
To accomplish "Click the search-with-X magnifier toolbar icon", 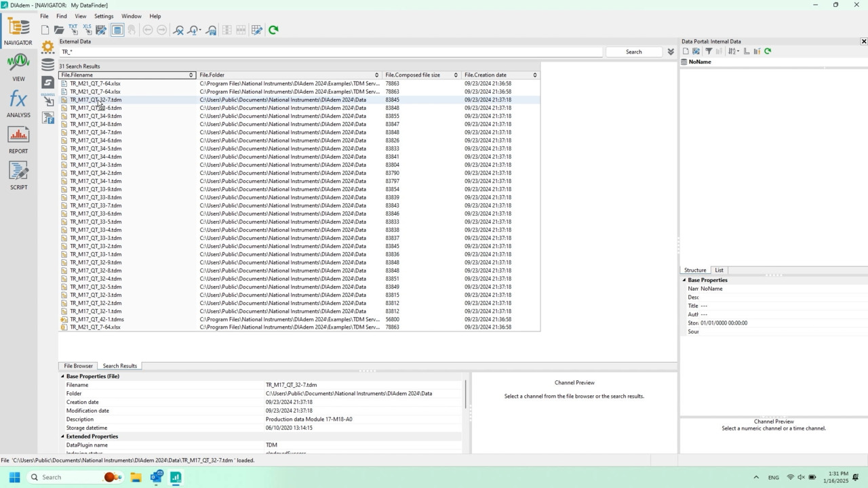I will point(178,30).
